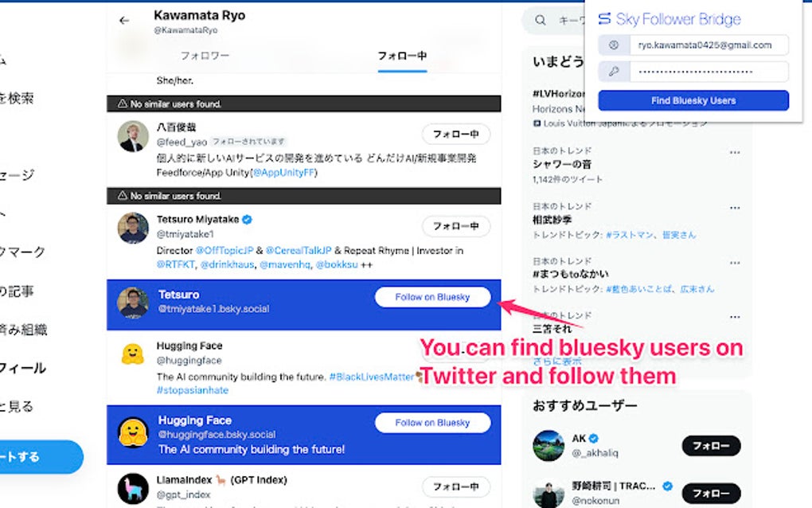The width and height of the screenshot is (812, 508).
Task: Click the password key icon
Action: (614, 72)
